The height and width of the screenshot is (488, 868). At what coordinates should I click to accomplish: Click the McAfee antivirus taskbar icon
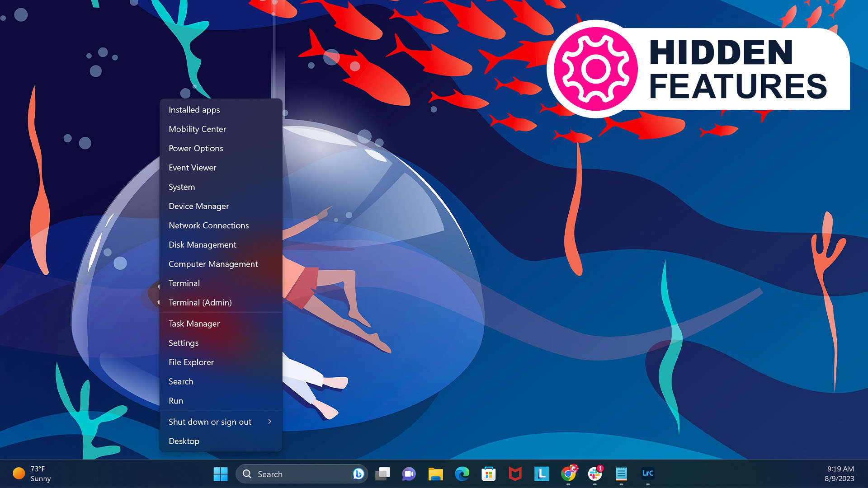click(514, 473)
